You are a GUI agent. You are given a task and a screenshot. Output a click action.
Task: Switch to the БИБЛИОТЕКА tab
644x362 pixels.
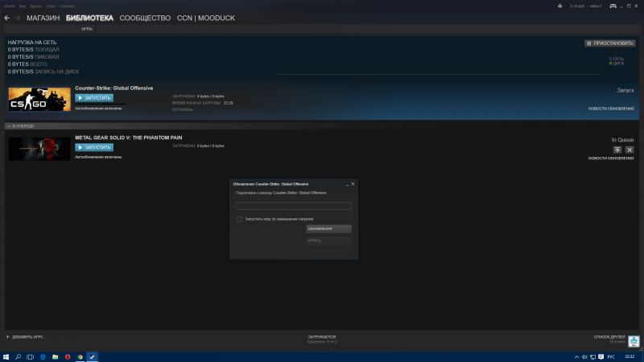tap(89, 18)
